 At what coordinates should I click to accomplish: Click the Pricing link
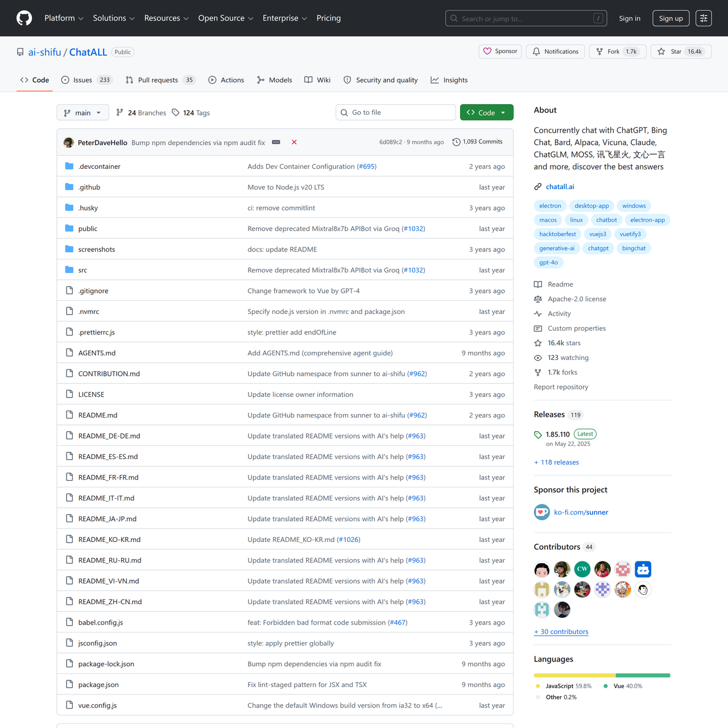pyautogui.click(x=329, y=18)
